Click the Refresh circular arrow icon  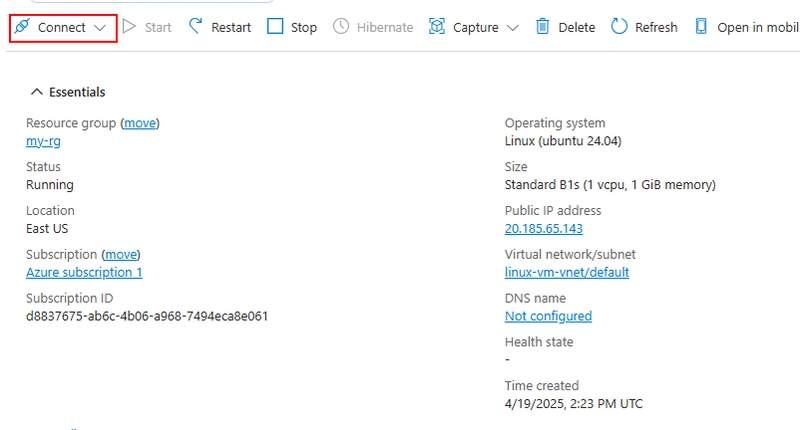(619, 27)
